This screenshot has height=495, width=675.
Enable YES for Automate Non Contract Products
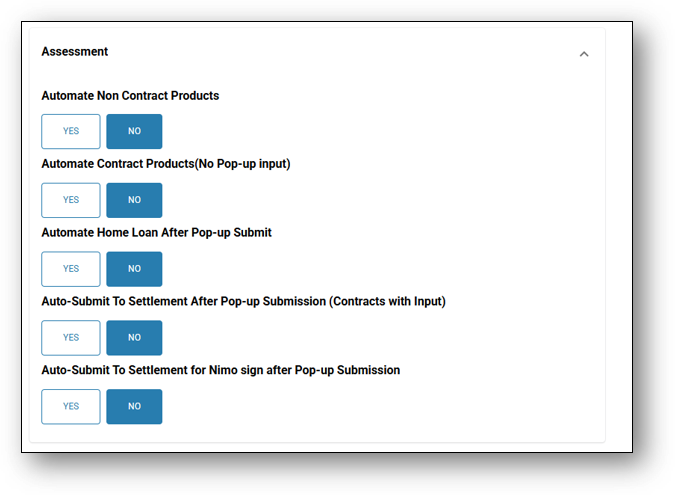71,131
